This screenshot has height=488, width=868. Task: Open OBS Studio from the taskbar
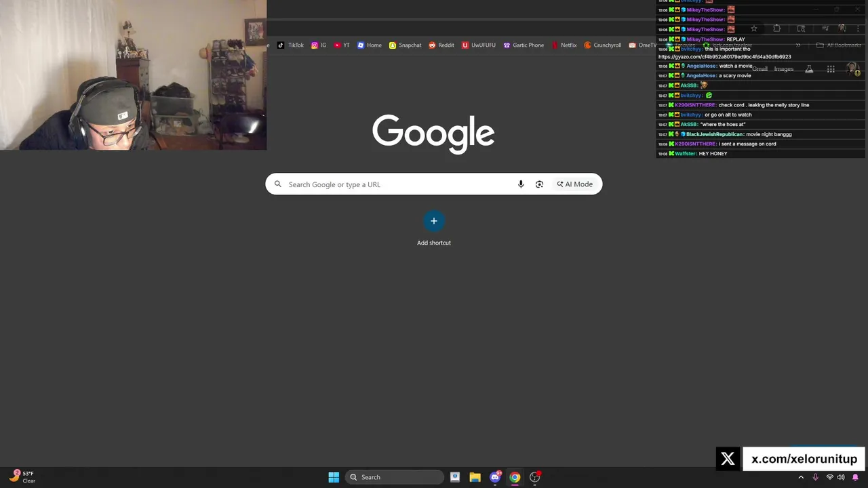tap(535, 477)
